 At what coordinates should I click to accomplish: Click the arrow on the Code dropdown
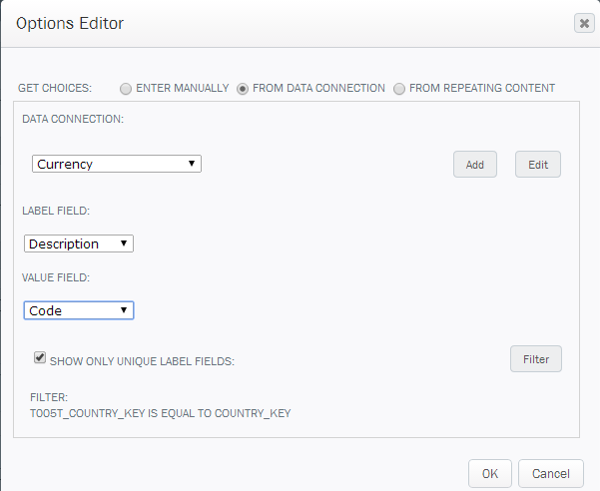coord(124,310)
